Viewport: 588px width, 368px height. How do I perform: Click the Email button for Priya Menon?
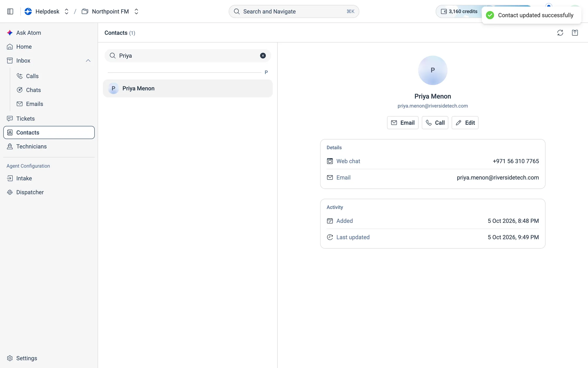point(402,123)
